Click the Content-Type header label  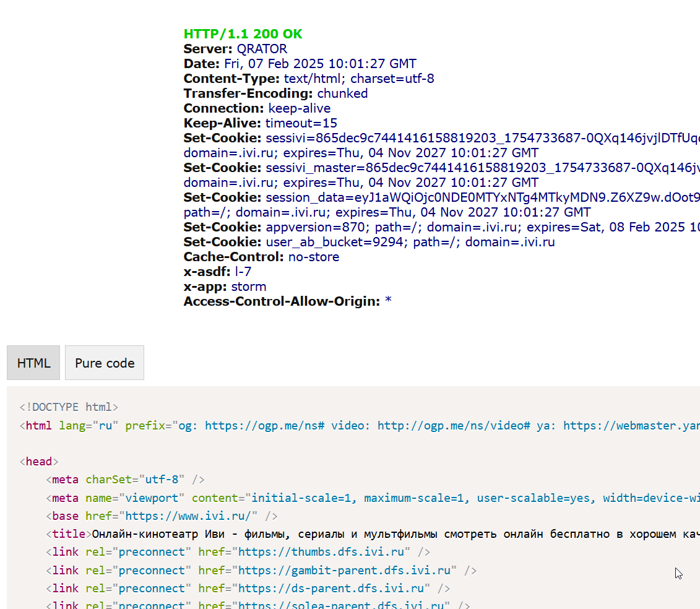(x=231, y=79)
